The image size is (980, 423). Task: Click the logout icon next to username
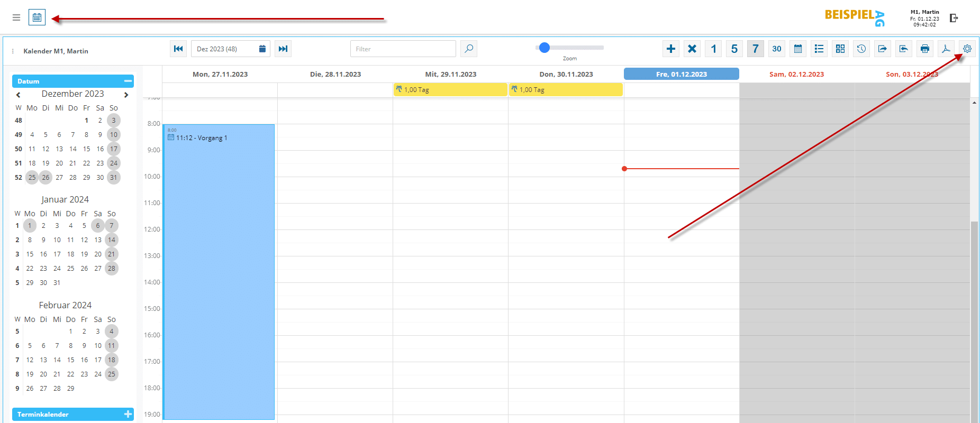pos(954,18)
